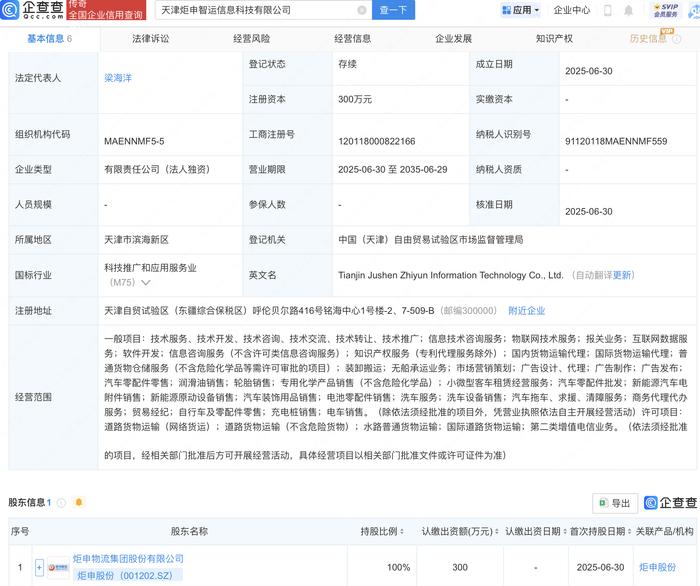Open the 历史信息 VIP tab
700x586 pixels.
click(648, 39)
